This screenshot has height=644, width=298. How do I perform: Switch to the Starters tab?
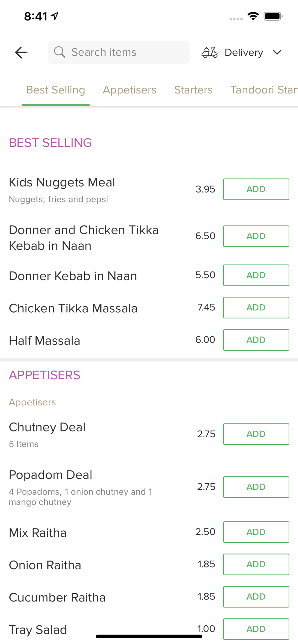[193, 90]
